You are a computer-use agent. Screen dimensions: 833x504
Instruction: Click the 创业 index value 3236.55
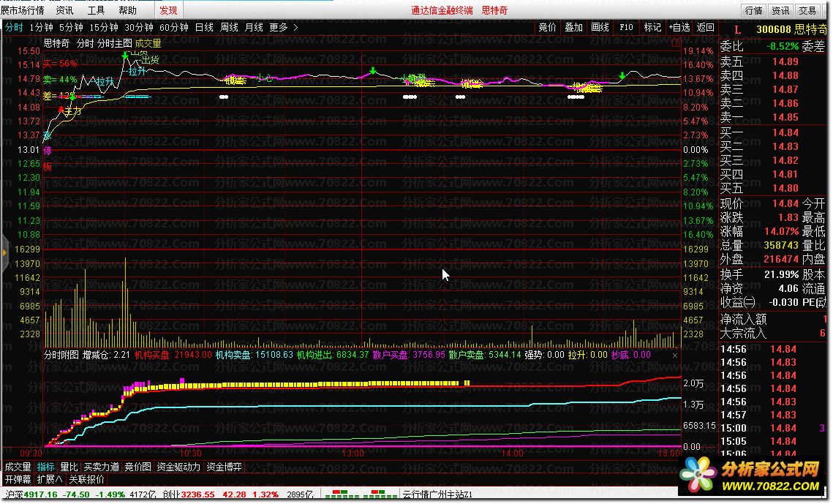click(197, 494)
